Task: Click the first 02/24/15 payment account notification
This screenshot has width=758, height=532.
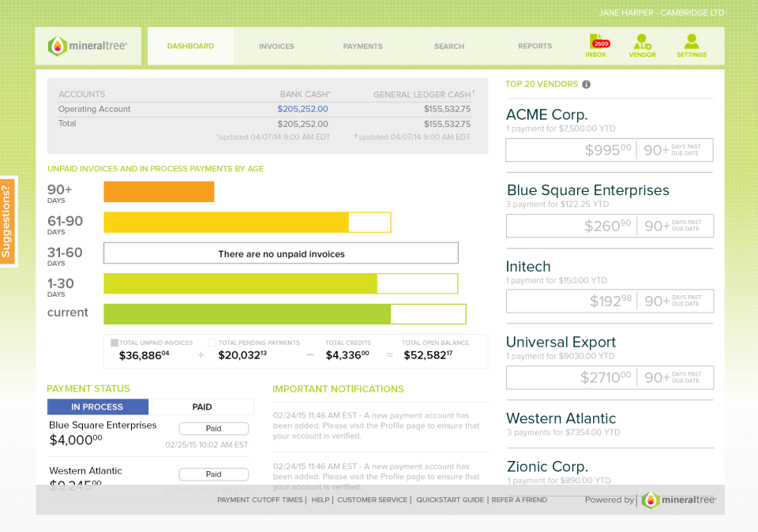Action: tap(376, 425)
